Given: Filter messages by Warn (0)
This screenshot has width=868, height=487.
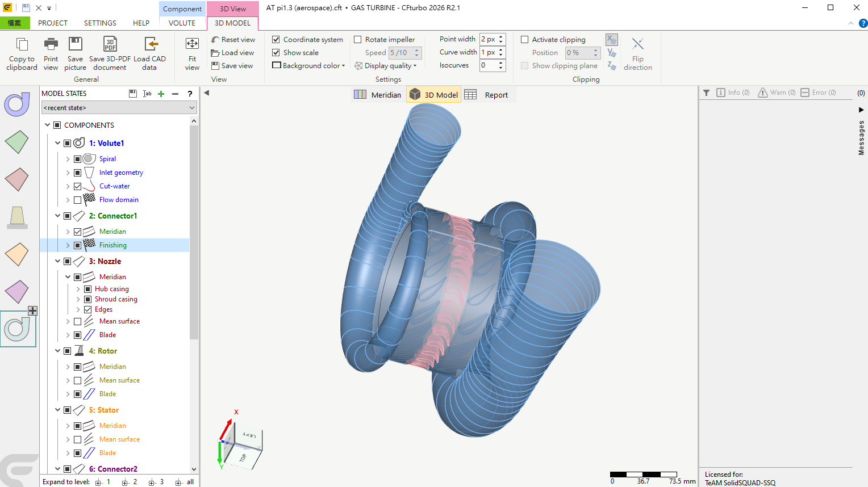Looking at the screenshot, I should click(x=777, y=93).
